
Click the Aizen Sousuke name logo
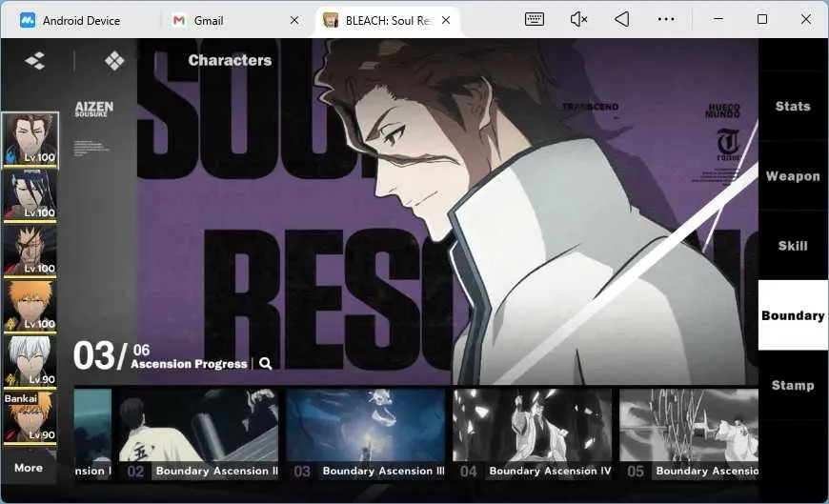click(x=94, y=109)
